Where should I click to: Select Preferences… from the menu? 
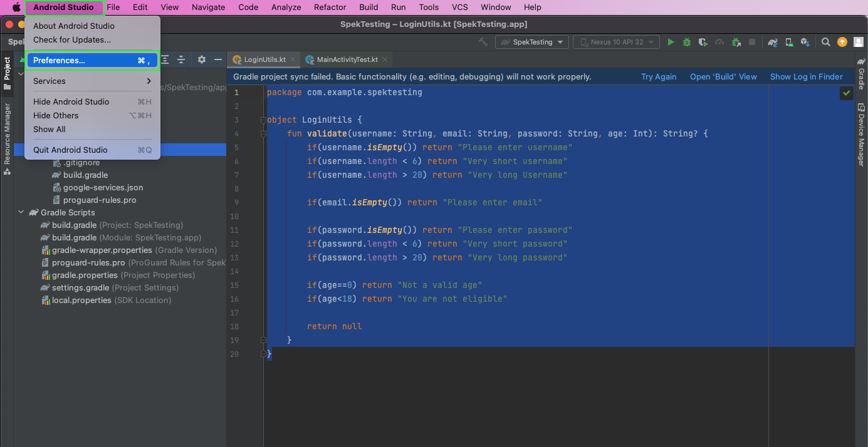[92, 60]
